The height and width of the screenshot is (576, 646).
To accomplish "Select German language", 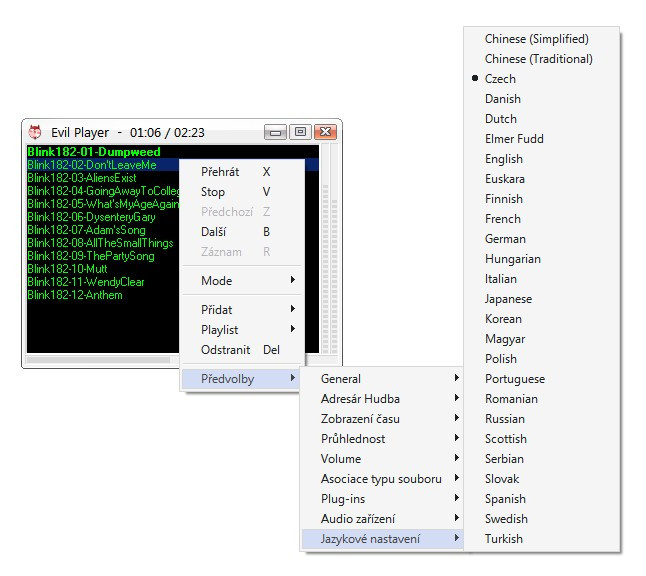I will pyautogui.click(x=542, y=239).
